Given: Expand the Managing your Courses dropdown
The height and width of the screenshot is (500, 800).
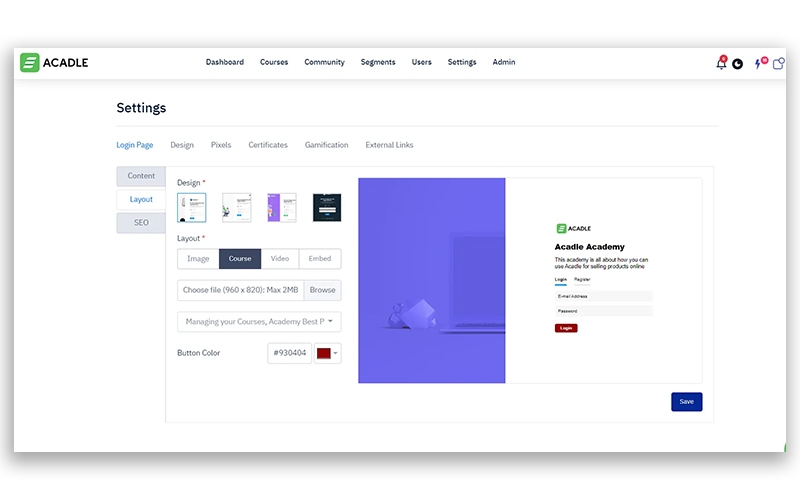Looking at the screenshot, I should click(259, 322).
